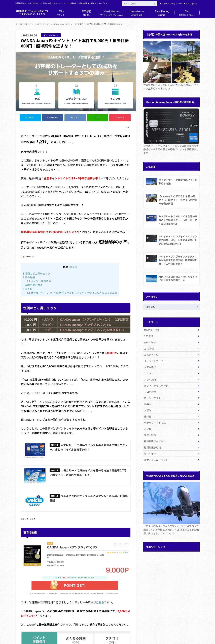This screenshot has width=215, height=644.
Task: Open the Save Money menu item
Action: pyautogui.click(x=162, y=13)
